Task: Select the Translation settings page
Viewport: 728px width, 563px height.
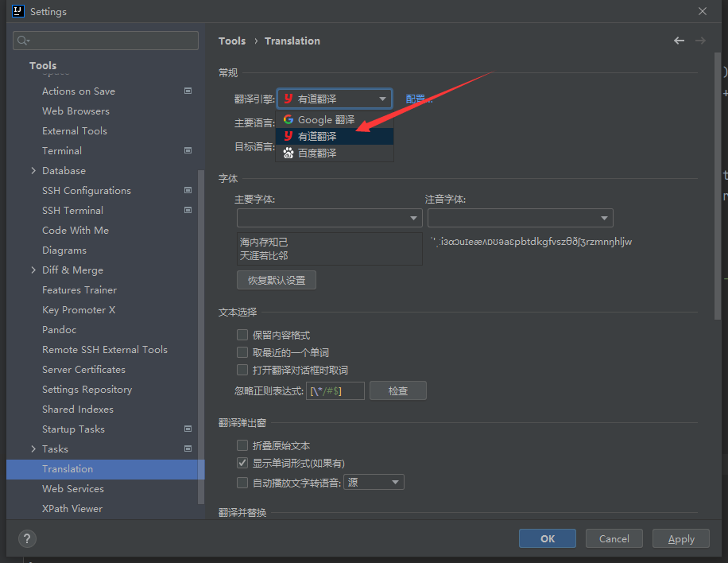Action: (x=106, y=468)
